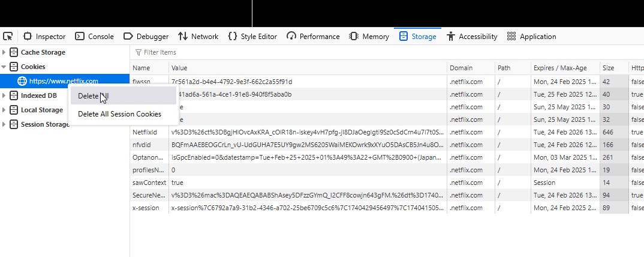This screenshot has width=644, height=257.
Task: Sort by Expires / Max-Age column header
Action: (565, 68)
